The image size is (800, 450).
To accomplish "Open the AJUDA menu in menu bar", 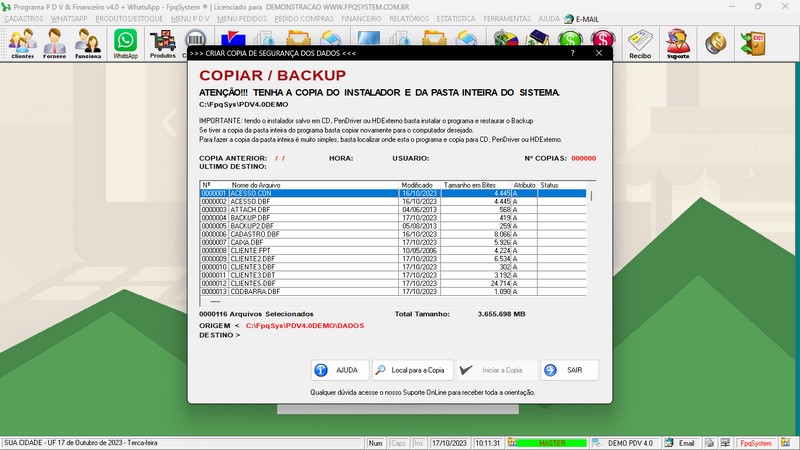I will pyautogui.click(x=549, y=19).
